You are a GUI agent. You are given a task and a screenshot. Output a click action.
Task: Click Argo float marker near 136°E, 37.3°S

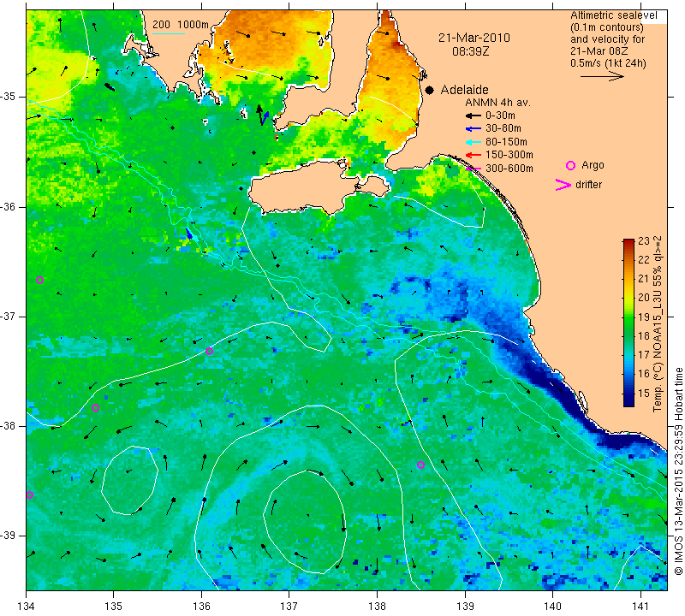click(209, 352)
